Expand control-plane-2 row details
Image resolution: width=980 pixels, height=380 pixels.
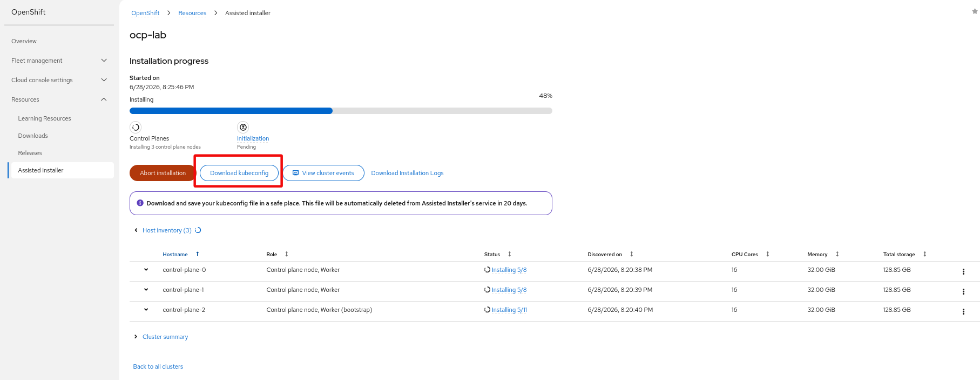(146, 310)
